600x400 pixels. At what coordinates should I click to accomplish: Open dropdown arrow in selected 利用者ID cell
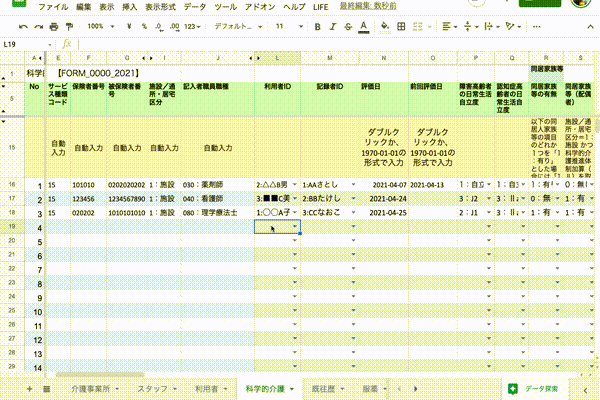[x=294, y=228]
